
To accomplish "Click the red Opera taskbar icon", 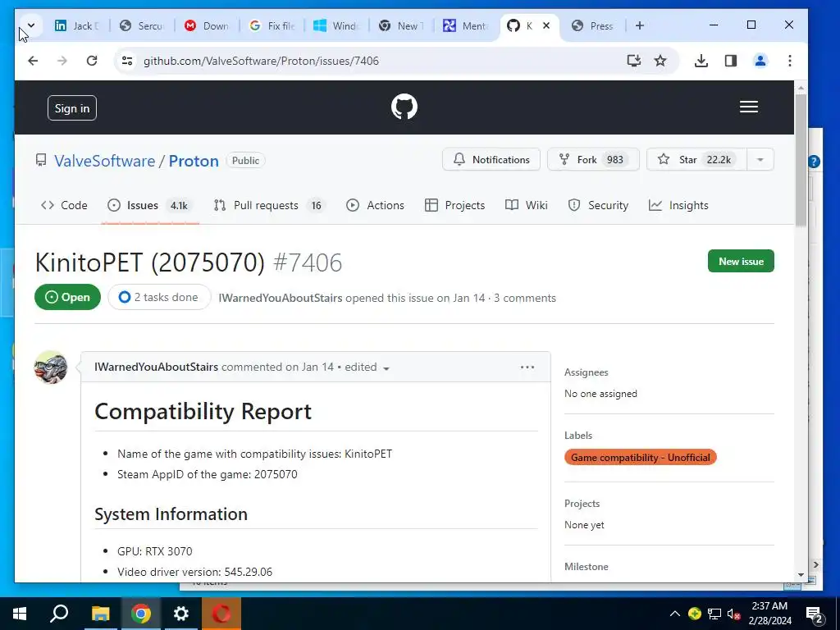I will pyautogui.click(x=221, y=614).
